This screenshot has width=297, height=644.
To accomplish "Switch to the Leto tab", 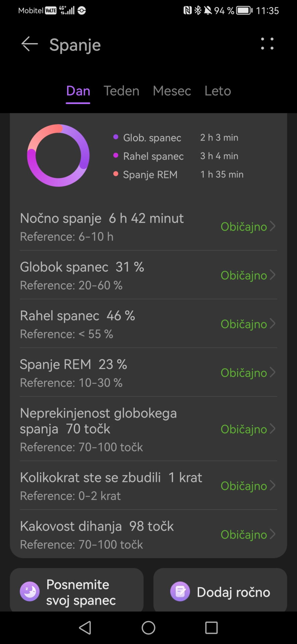I will click(x=218, y=91).
